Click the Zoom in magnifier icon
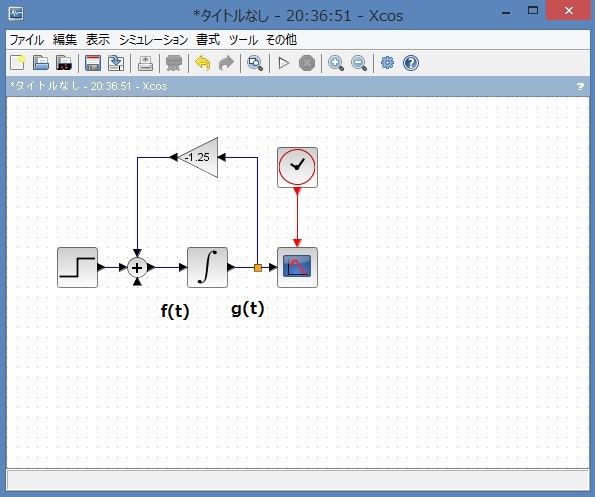The width and height of the screenshot is (595, 497). click(336, 63)
